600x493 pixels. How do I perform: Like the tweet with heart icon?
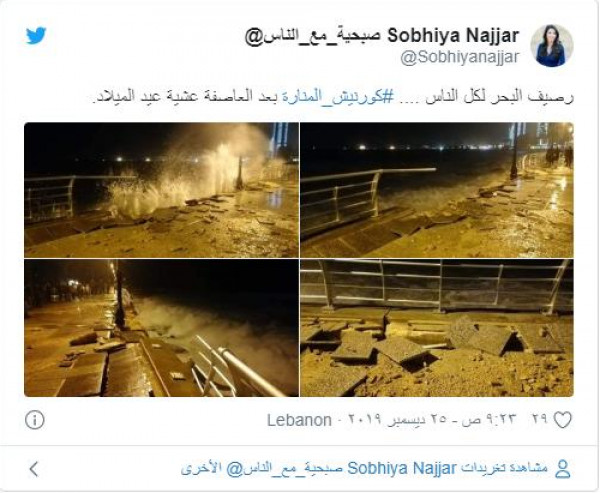tap(563, 420)
